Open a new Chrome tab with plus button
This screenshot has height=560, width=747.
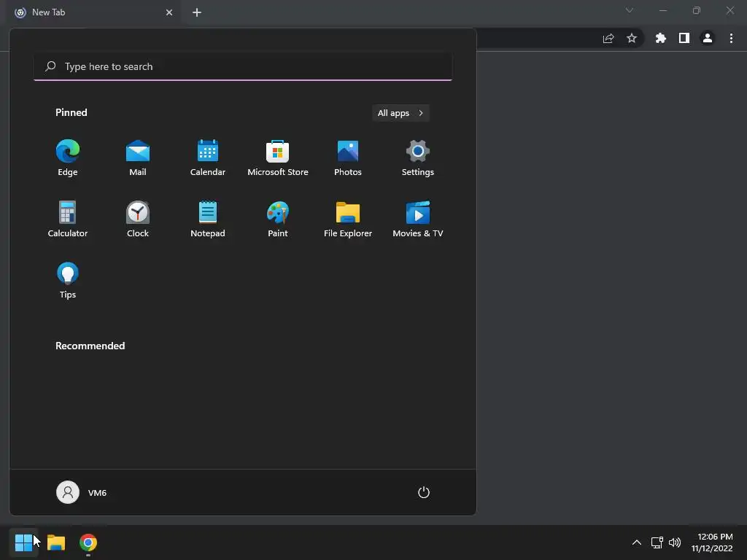pos(197,12)
